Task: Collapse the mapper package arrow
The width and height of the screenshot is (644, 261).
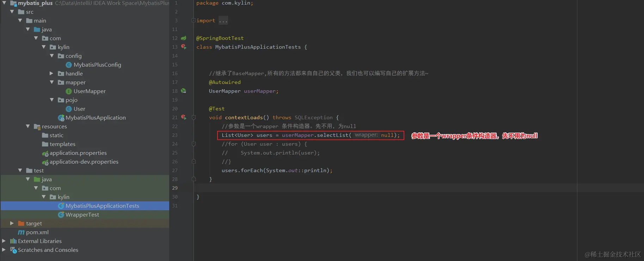Action: tap(52, 82)
